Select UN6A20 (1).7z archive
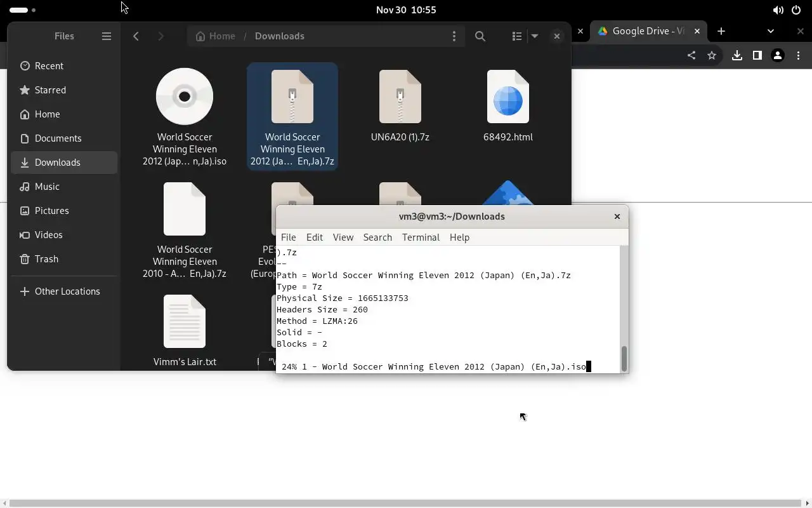 point(400,105)
